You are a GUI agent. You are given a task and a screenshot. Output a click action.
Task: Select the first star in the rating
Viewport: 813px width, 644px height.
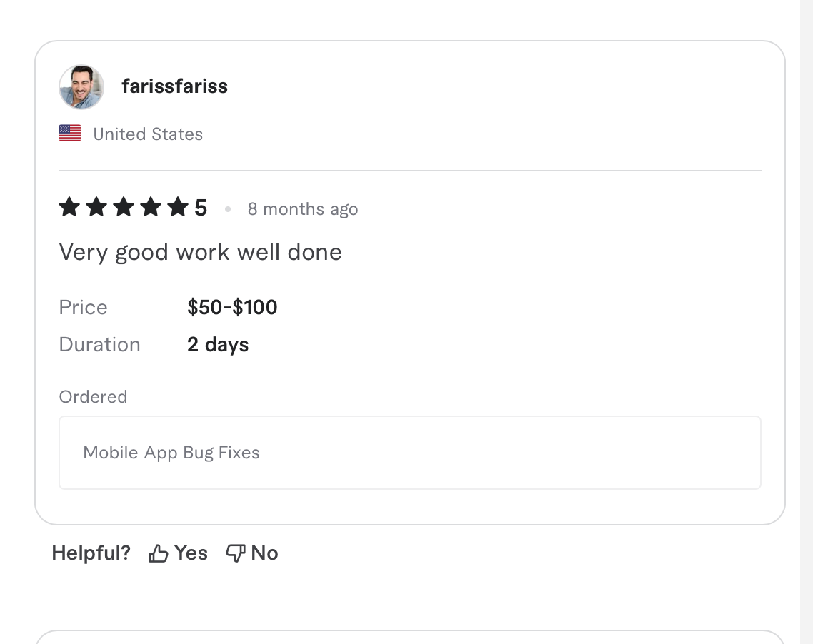point(69,207)
